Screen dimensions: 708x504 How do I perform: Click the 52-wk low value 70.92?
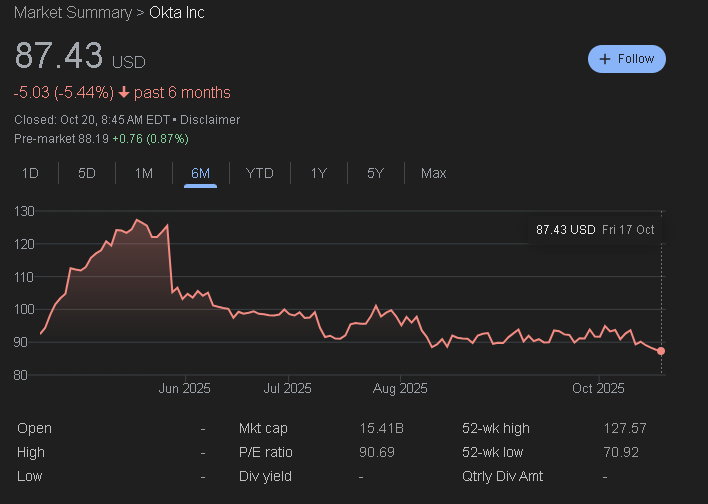(621, 452)
